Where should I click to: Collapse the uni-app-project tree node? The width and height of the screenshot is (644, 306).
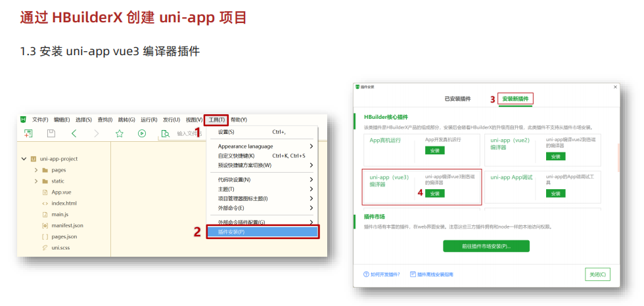tap(24, 159)
